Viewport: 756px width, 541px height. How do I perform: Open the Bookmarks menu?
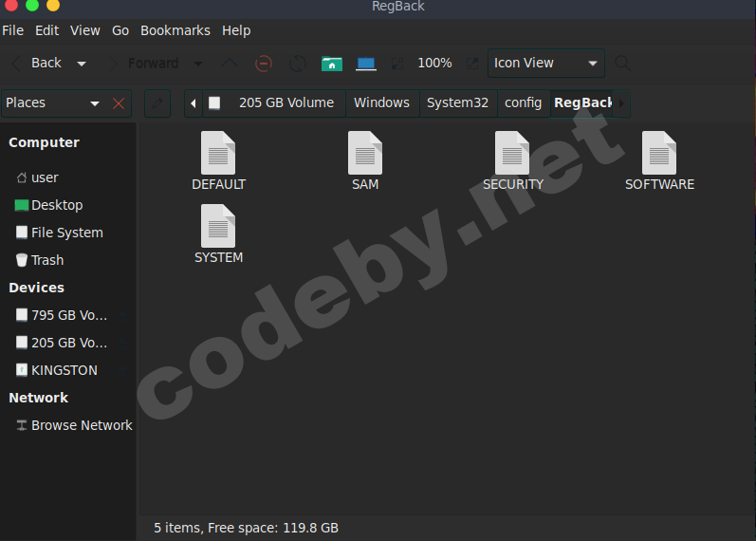point(175,30)
